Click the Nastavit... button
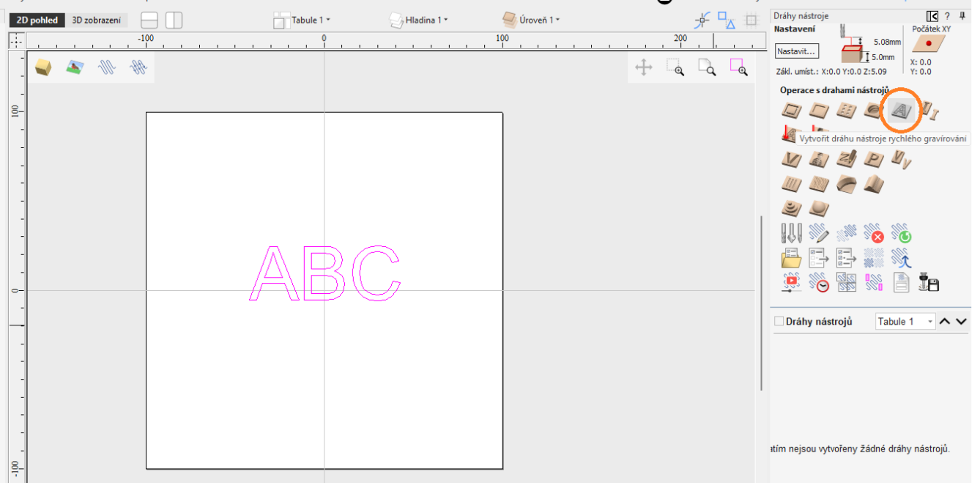The width and height of the screenshot is (980, 483). click(x=796, y=51)
